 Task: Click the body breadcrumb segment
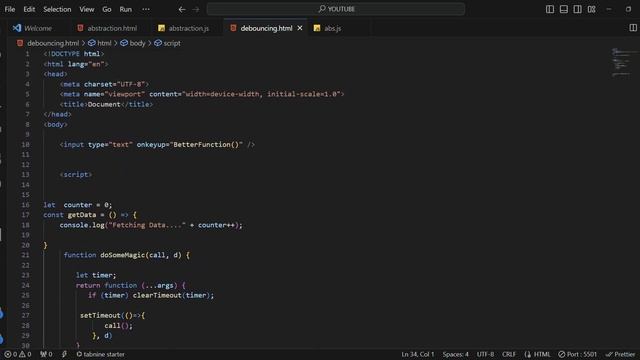point(133,43)
